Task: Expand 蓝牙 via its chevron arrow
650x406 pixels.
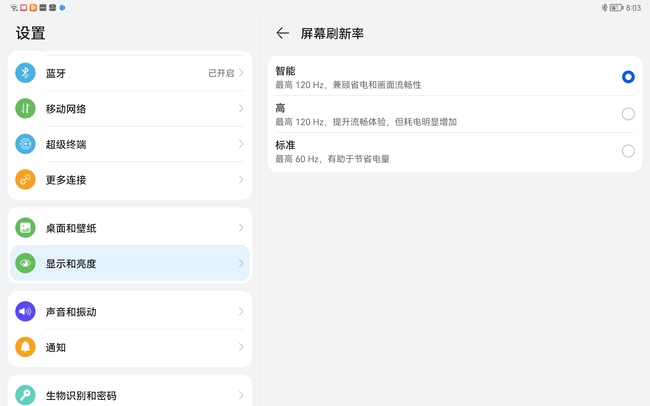Action: point(241,73)
